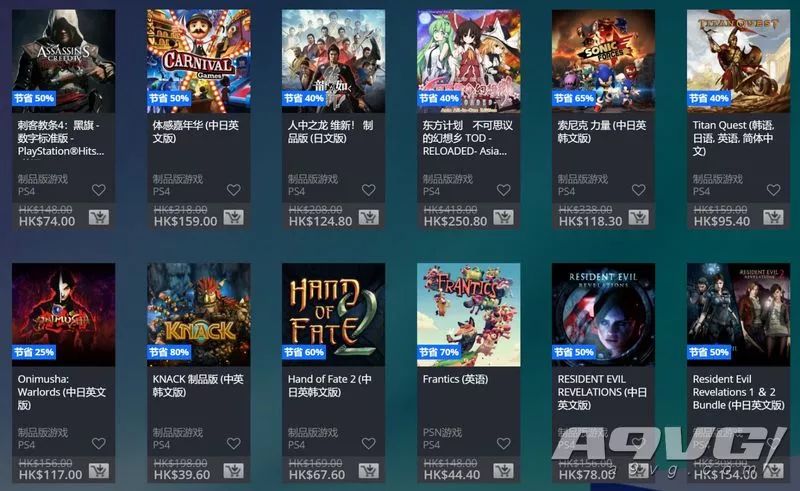Add Hand of Fate 2 to cart
The height and width of the screenshot is (491, 800).
[x=368, y=471]
